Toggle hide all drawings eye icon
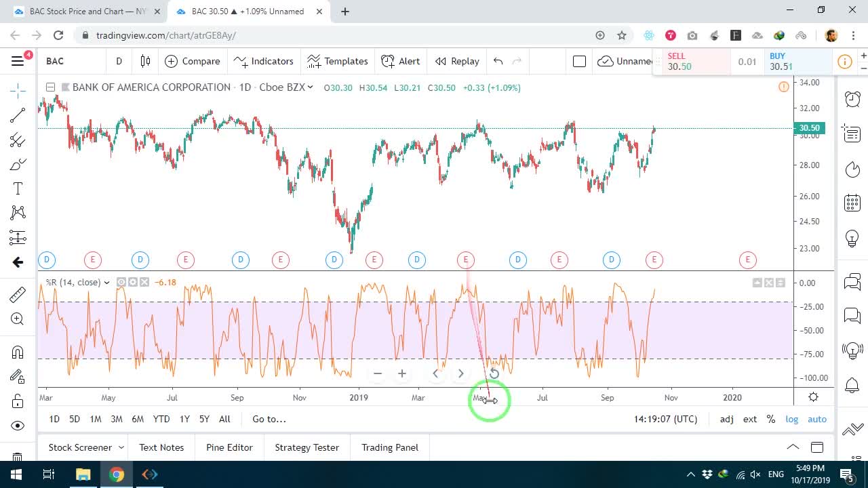Viewport: 868px width, 488px height. click(x=18, y=426)
